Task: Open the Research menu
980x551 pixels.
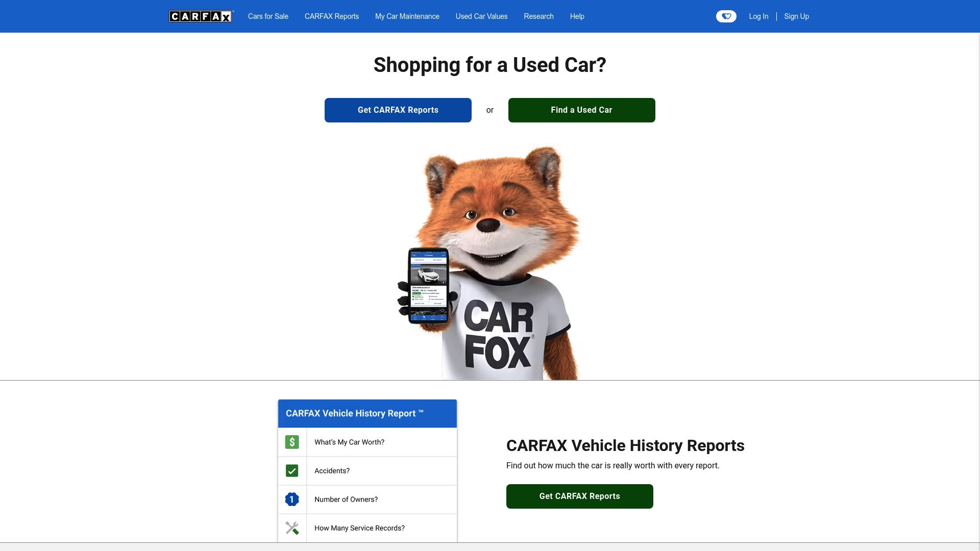Action: [x=538, y=16]
